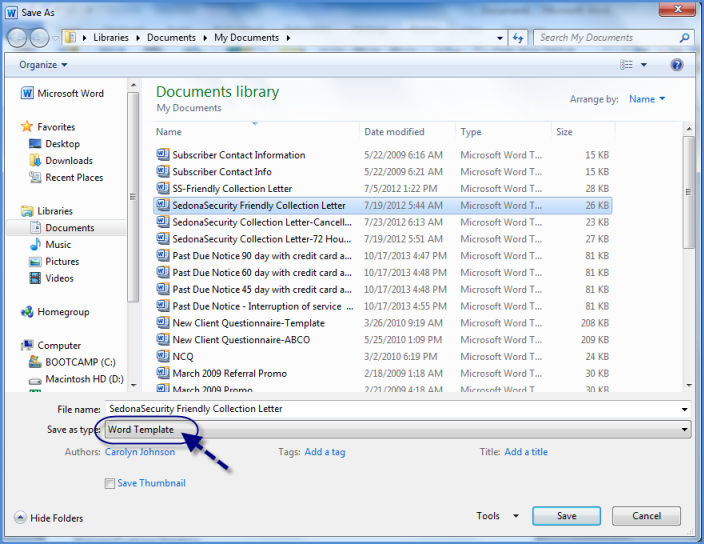704x544 pixels.
Task: Open the Pictures library
Action: [54, 262]
